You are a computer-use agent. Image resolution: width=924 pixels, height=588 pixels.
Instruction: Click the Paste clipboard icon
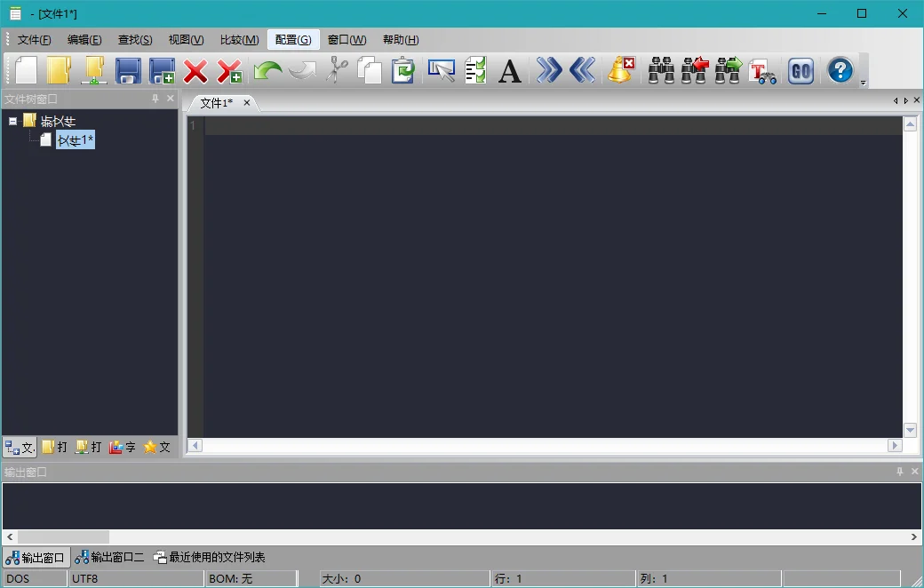click(403, 71)
